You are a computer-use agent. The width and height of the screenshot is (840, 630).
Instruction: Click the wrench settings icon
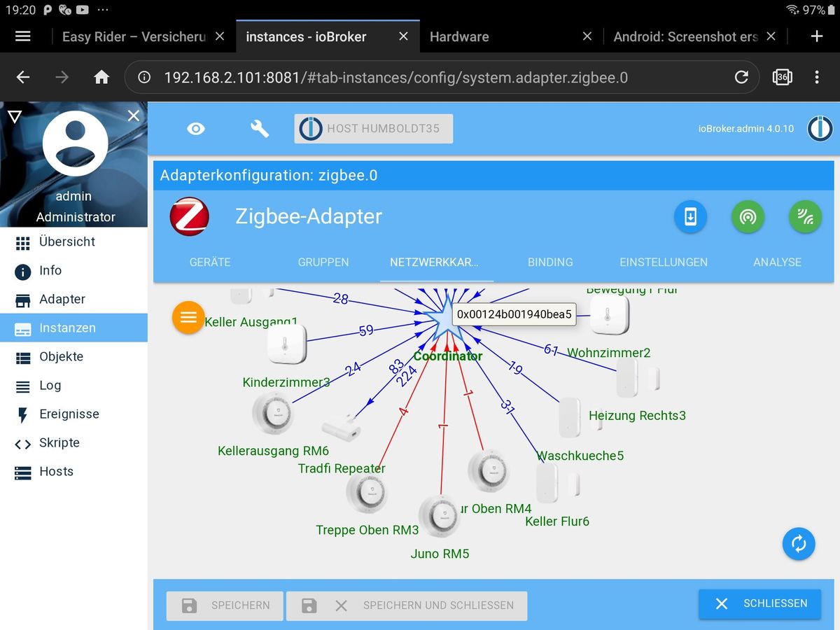click(260, 129)
